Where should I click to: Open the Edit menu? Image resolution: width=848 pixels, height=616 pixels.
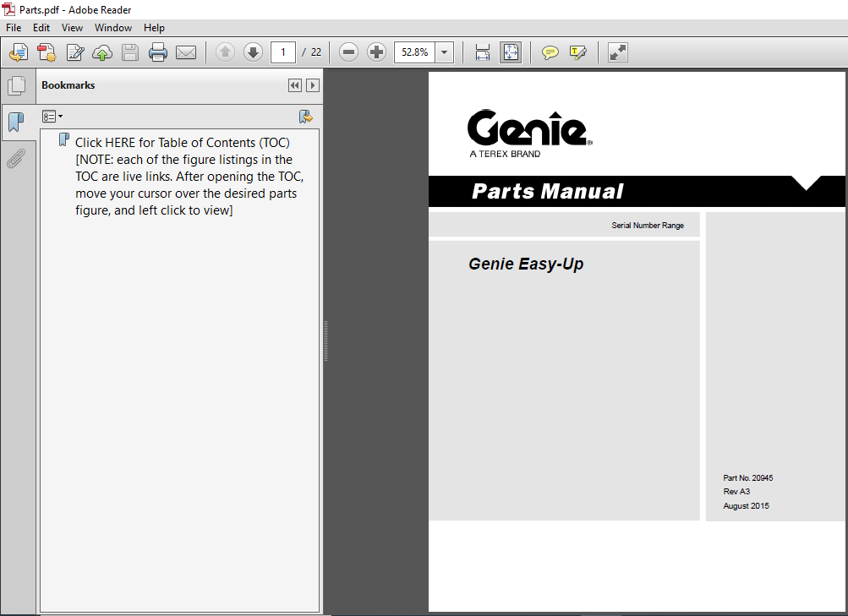pos(41,28)
